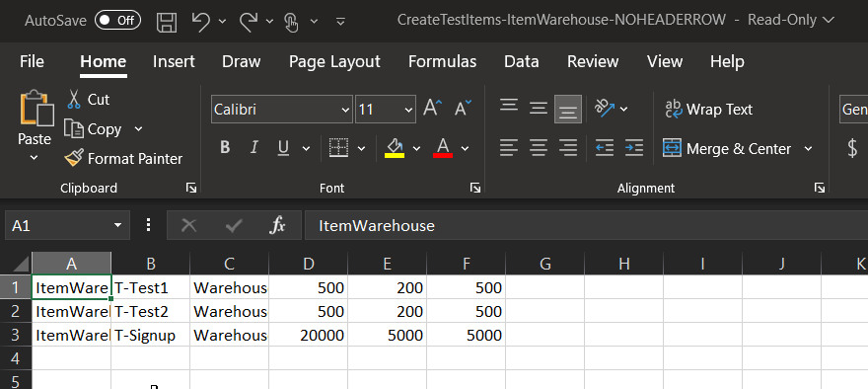
Task: Open the Review tab
Action: [x=593, y=61]
